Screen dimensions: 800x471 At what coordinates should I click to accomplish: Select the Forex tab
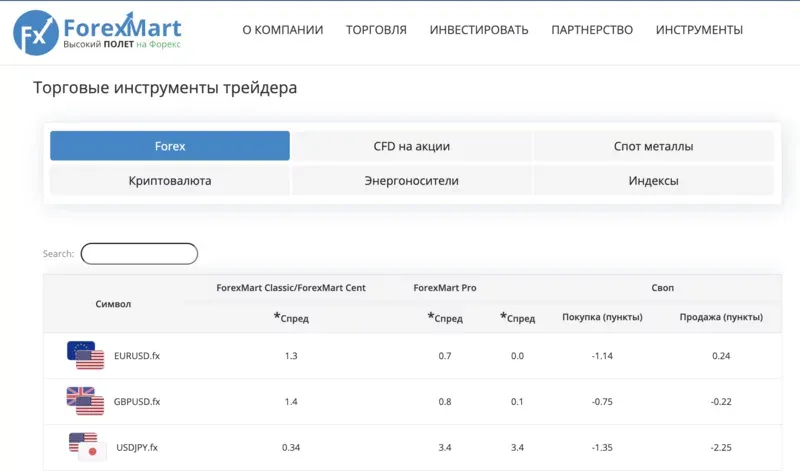pyautogui.click(x=170, y=146)
